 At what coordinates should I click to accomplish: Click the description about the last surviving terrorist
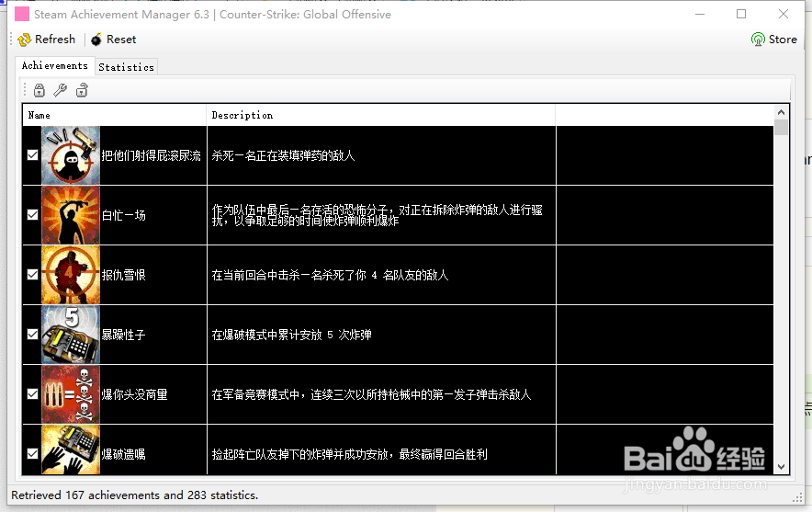tap(377, 215)
